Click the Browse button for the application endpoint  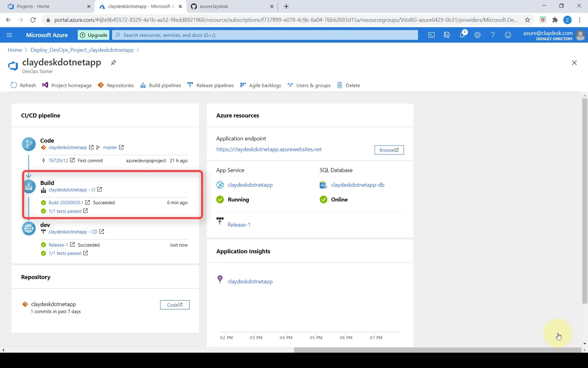[389, 150]
